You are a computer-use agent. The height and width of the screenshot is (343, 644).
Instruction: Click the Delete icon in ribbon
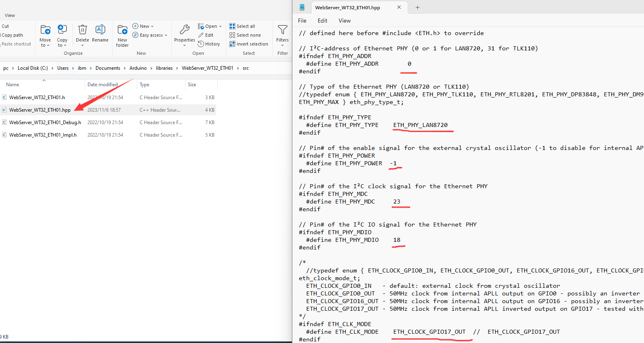point(82,30)
